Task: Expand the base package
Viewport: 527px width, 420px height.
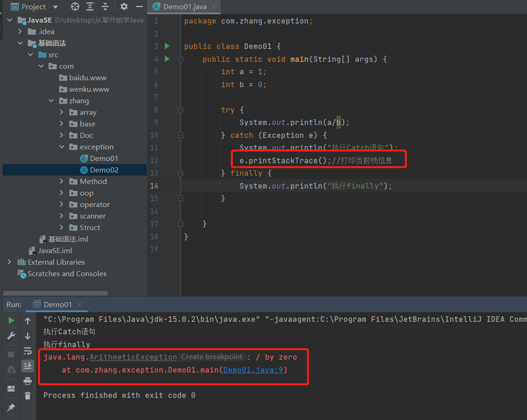Action: [x=61, y=124]
